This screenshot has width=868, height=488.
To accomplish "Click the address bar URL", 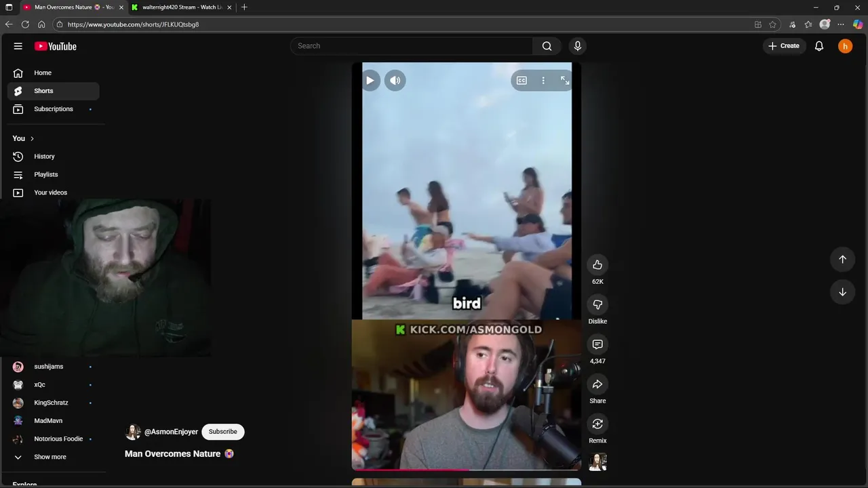I will 133,24.
